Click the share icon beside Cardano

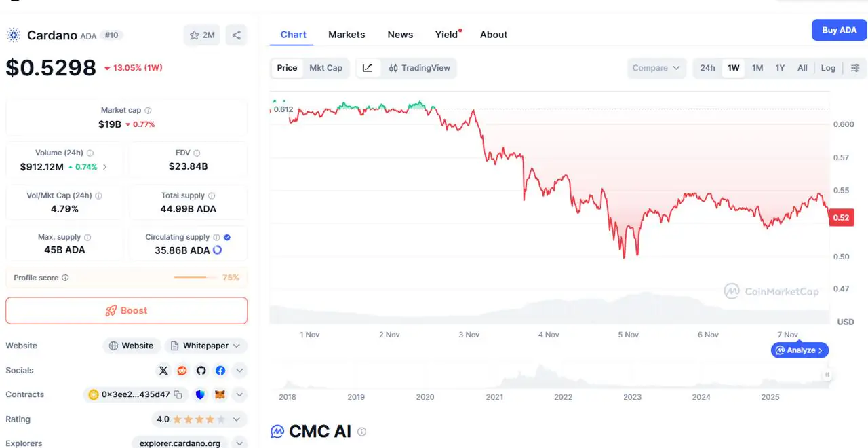[x=236, y=35]
